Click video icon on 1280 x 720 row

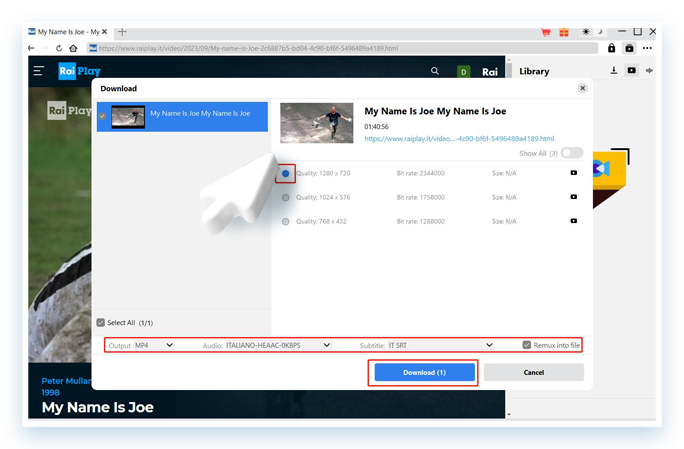574,173
